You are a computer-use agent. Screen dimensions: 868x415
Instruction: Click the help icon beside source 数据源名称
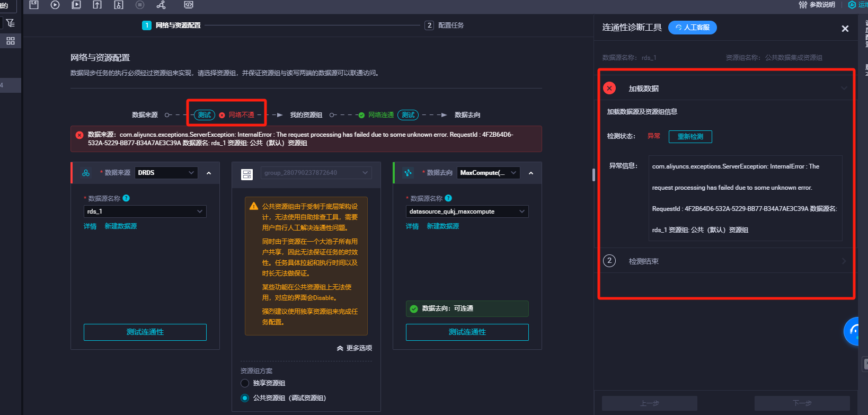tap(126, 198)
